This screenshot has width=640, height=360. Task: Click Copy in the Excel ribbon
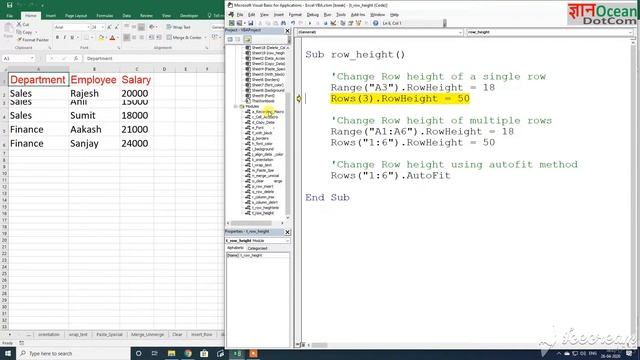tap(25, 32)
